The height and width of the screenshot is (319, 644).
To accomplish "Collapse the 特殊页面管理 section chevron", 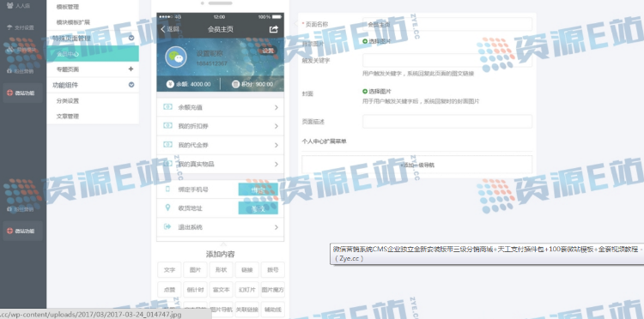I will 131,38.
